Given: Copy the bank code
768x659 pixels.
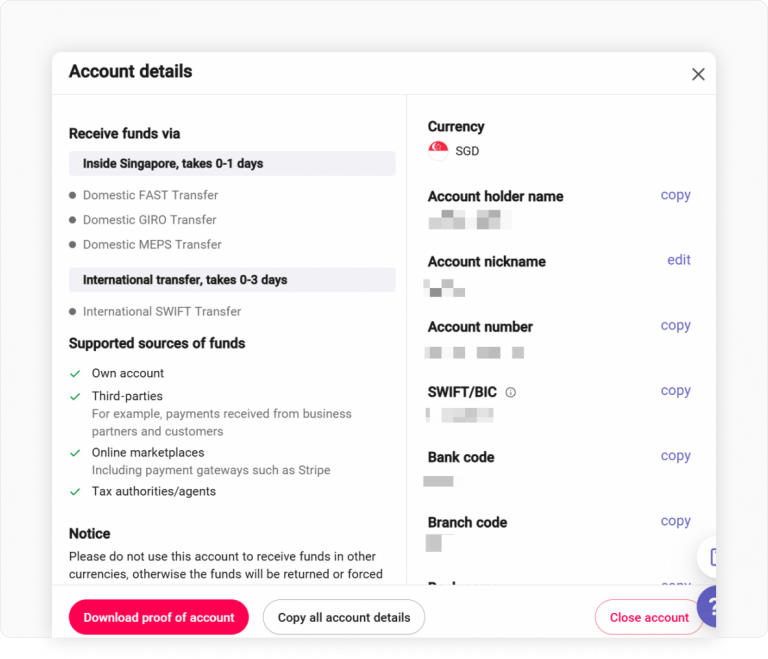Looking at the screenshot, I should tap(675, 455).
